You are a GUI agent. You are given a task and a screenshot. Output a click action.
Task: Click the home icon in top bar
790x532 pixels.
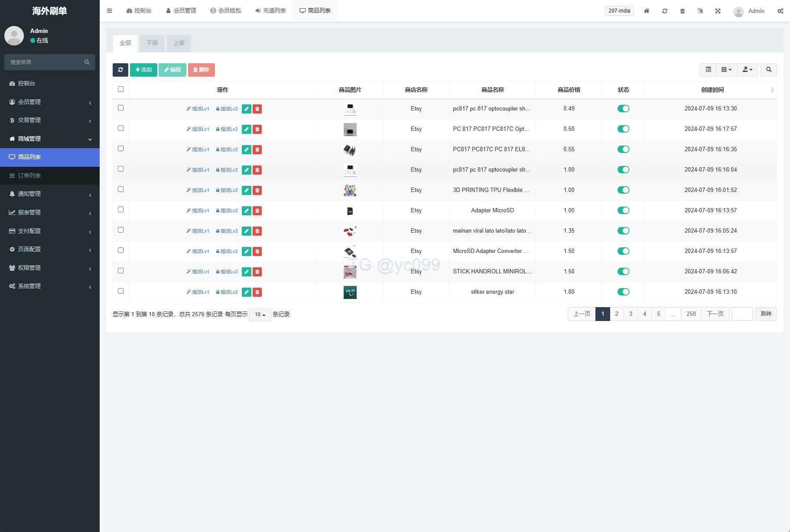tap(646, 11)
